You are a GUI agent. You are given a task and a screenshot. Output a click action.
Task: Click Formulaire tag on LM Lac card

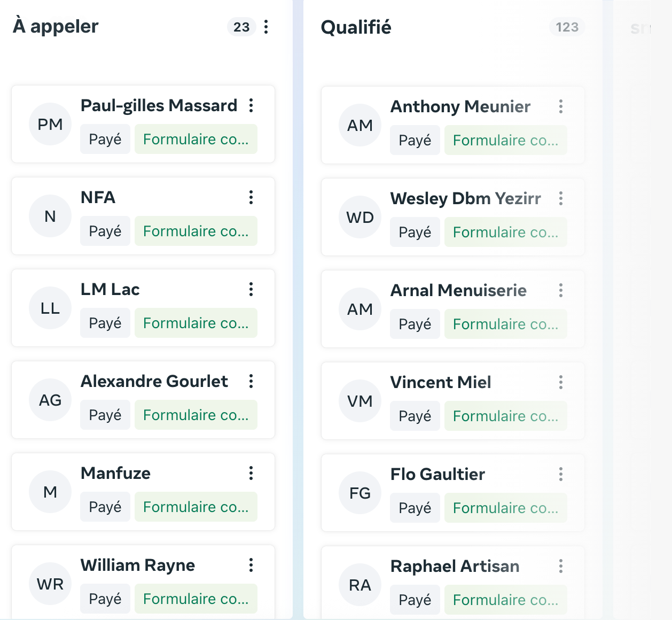196,323
